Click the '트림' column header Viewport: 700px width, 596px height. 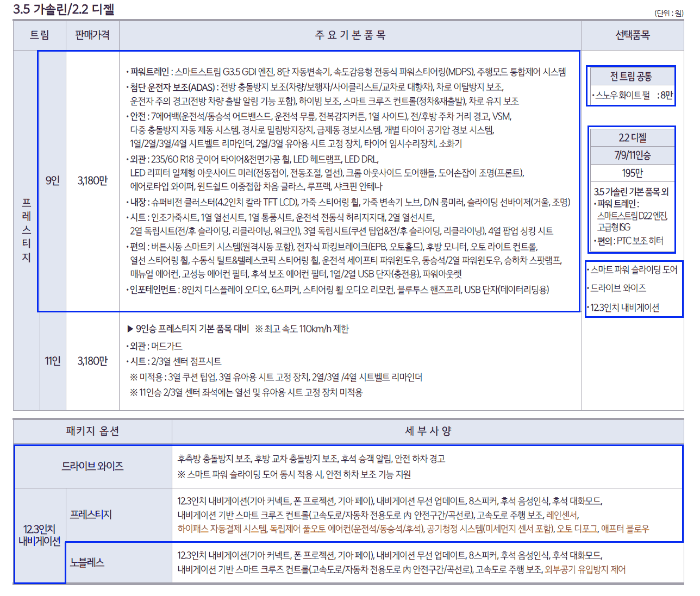39,35
